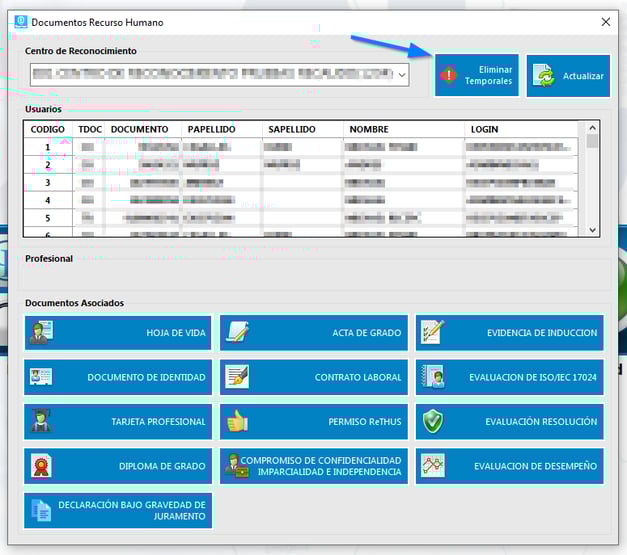Click CONTRATO LABORAL button

(314, 377)
